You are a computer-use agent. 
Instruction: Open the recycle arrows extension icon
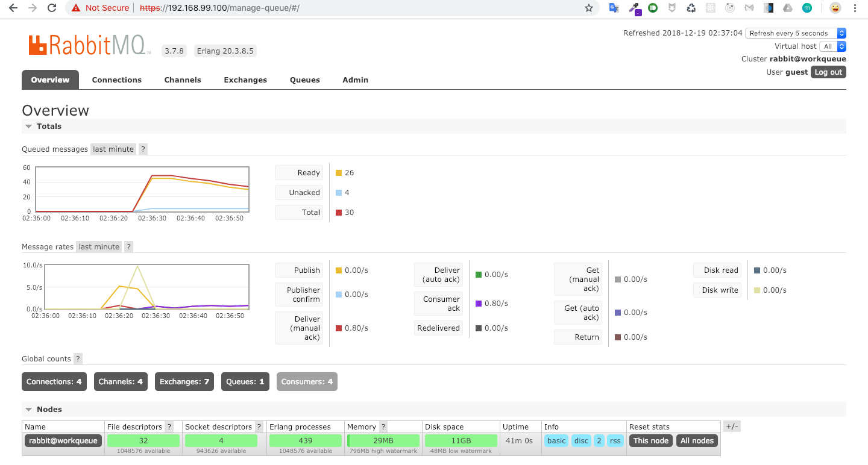tap(691, 8)
